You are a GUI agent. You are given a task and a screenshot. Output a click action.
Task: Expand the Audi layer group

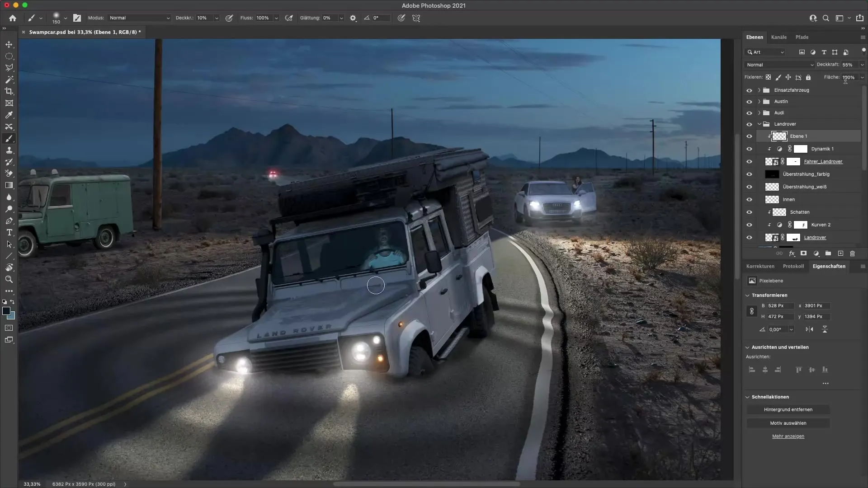click(759, 113)
